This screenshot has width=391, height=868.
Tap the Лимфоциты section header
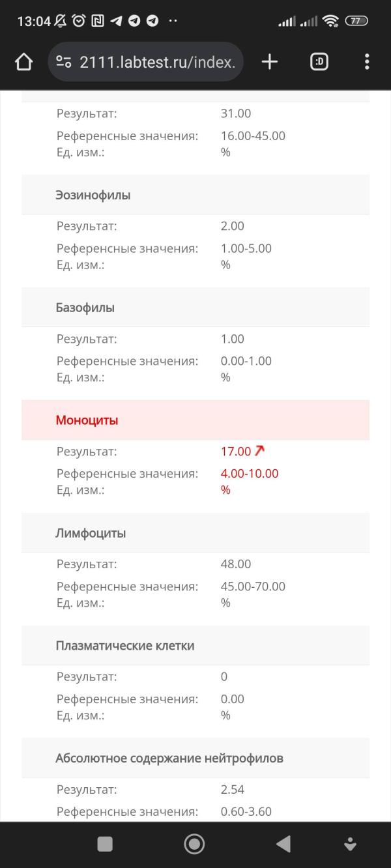(195, 533)
